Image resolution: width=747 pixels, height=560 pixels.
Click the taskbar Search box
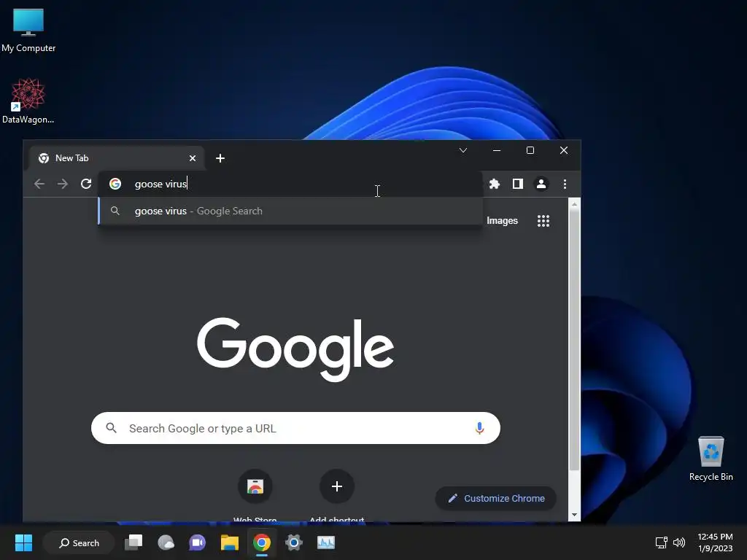(79, 542)
